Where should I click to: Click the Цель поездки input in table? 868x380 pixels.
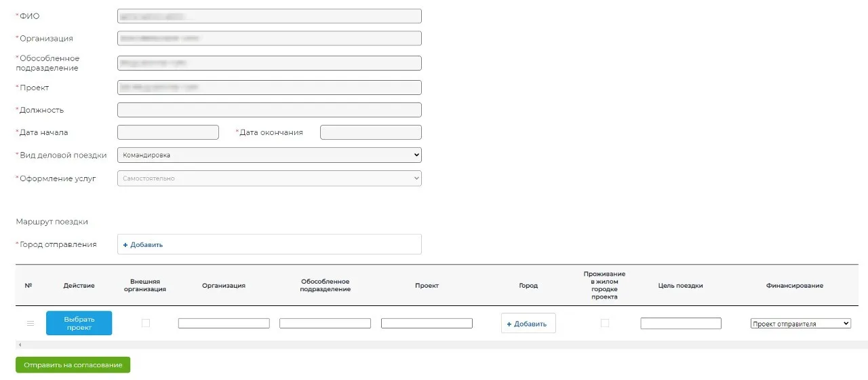click(680, 324)
